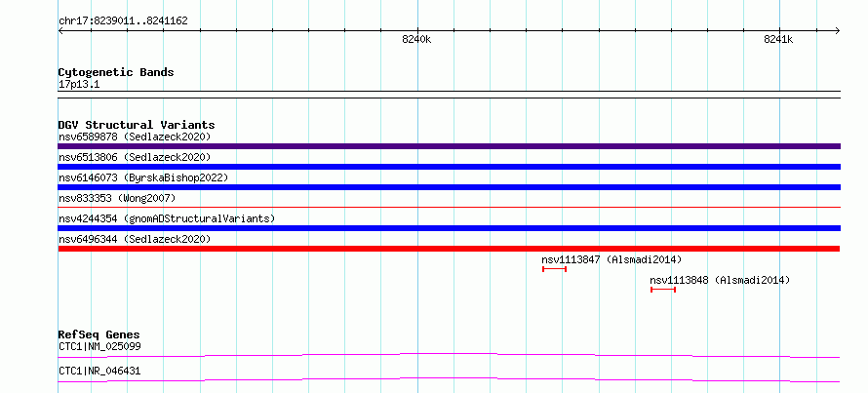Image resolution: width=868 pixels, height=393 pixels.
Task: Click the nsv1113847 (Alsmadi2014) label
Action: coord(612,259)
